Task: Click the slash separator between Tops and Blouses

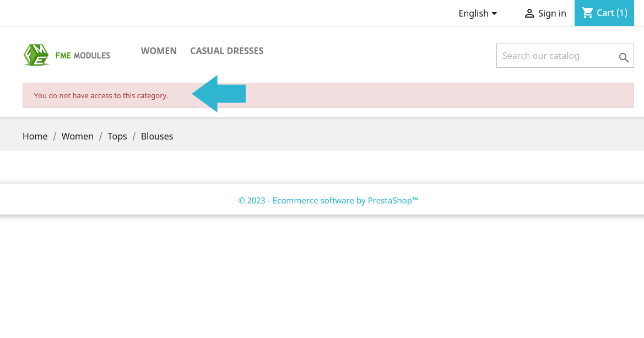Action: tap(133, 137)
